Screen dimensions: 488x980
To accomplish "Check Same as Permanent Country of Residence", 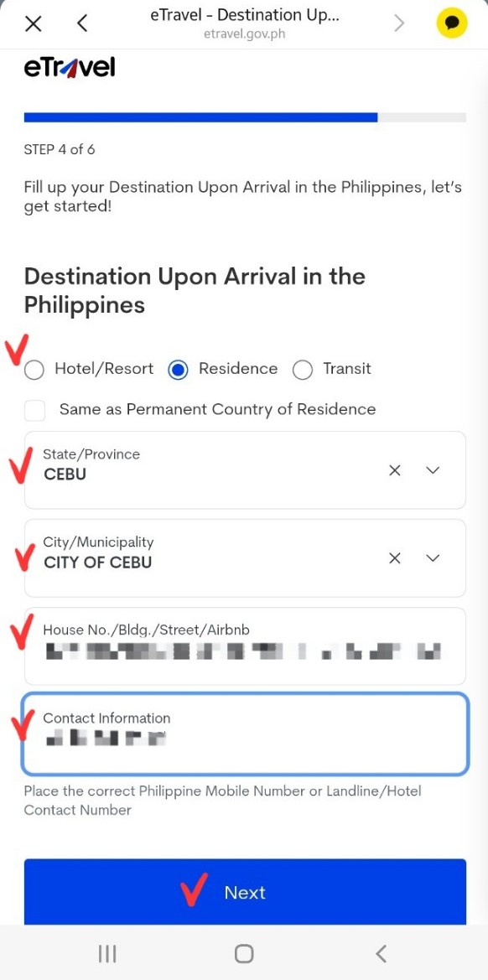I will click(x=34, y=411).
